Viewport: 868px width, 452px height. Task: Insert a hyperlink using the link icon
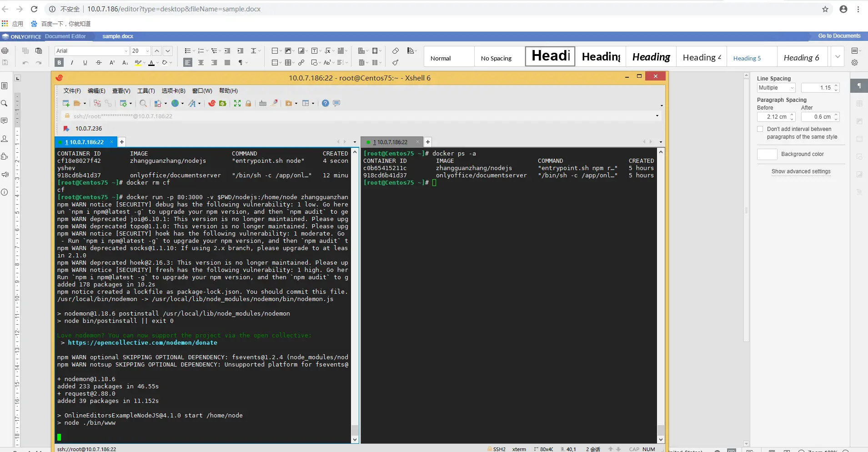tap(301, 63)
